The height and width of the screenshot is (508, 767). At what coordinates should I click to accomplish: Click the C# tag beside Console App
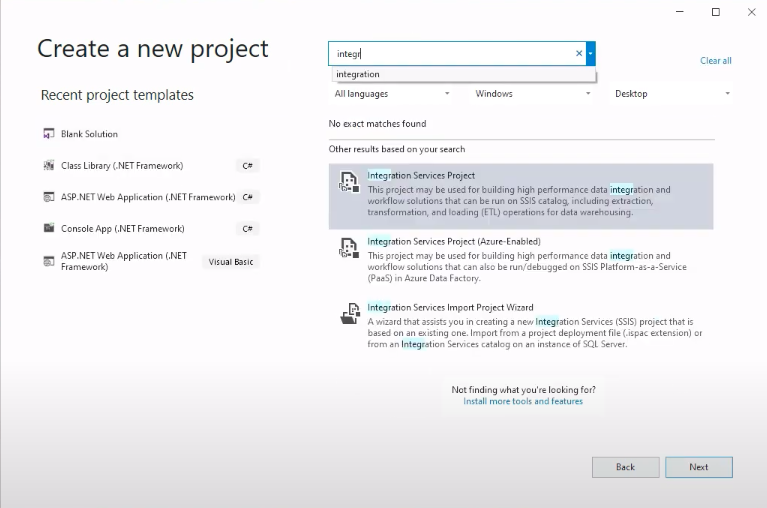click(248, 229)
